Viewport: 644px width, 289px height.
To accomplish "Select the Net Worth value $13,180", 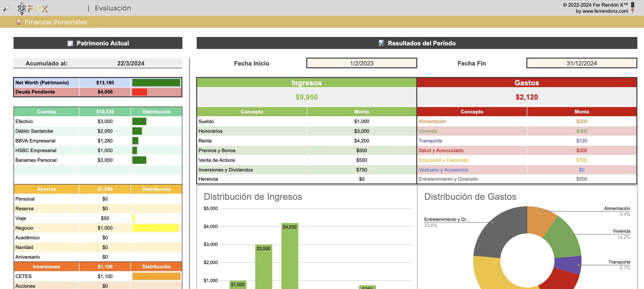I will pos(105,83).
